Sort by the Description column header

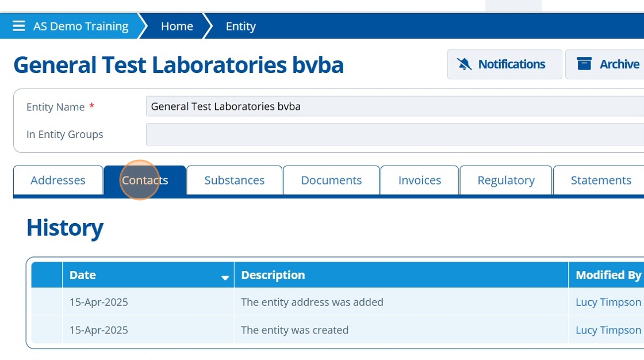tap(273, 275)
